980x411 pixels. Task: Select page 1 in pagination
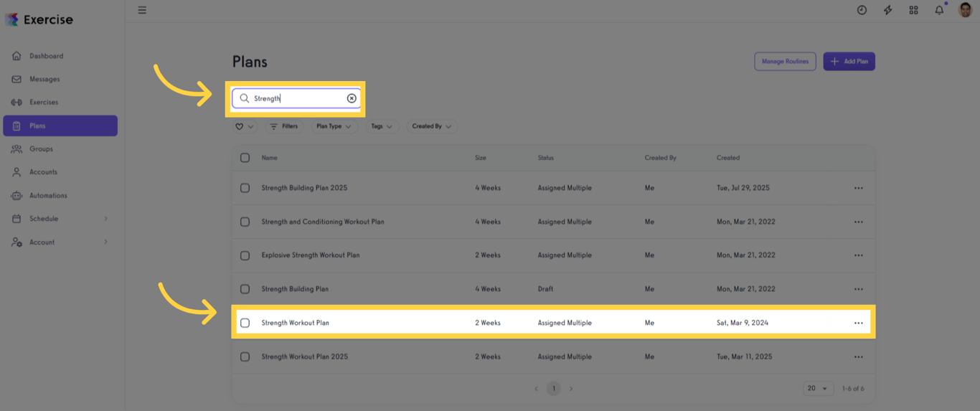(x=553, y=389)
